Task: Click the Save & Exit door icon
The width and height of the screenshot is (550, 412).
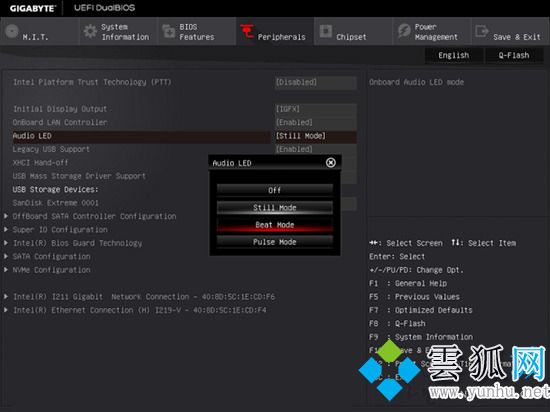Action: coord(482,31)
